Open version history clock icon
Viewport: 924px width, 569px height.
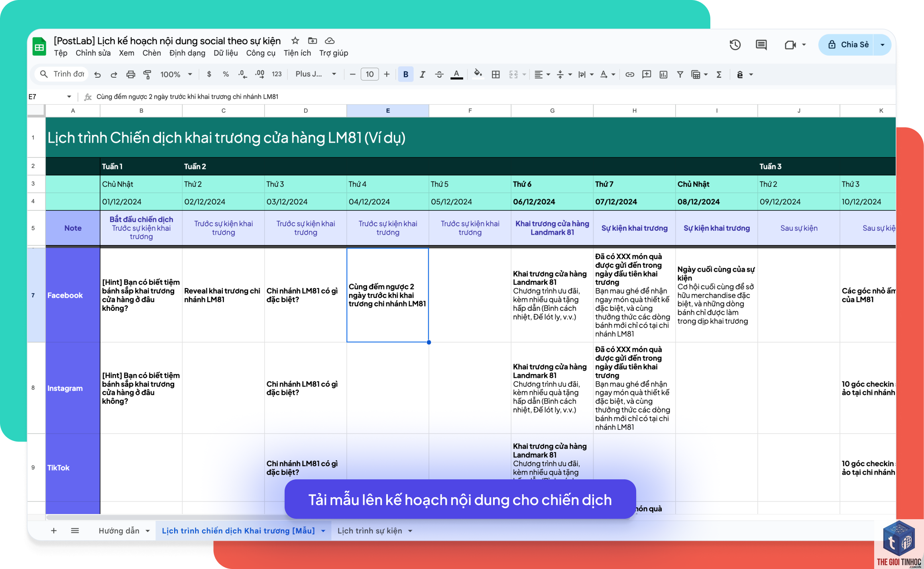point(735,45)
